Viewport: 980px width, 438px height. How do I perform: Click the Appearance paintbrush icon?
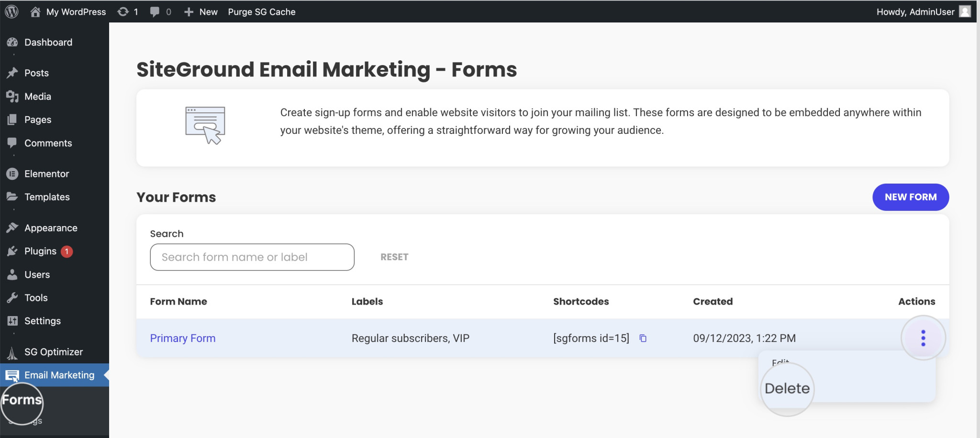click(x=12, y=228)
